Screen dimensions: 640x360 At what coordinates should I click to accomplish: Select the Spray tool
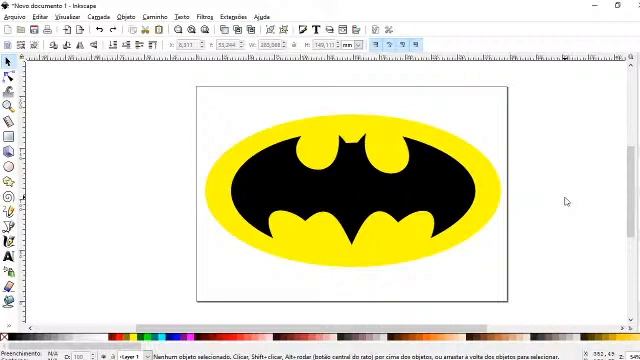click(x=8, y=271)
